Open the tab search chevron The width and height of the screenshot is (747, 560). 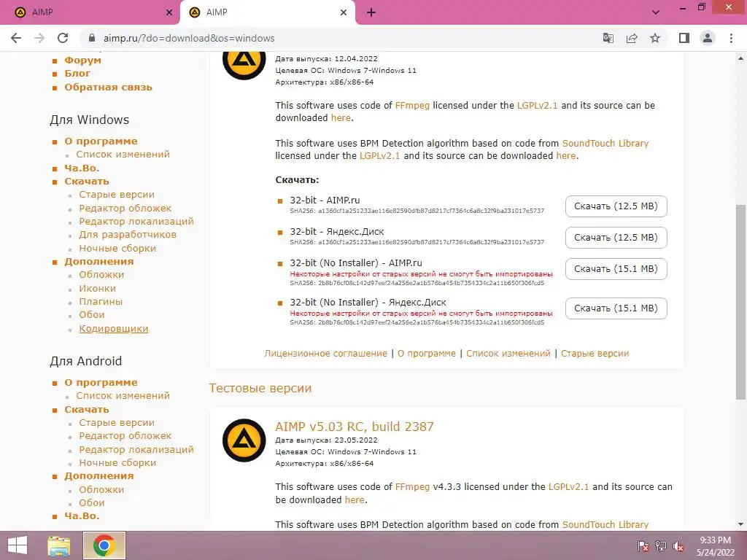tap(656, 12)
